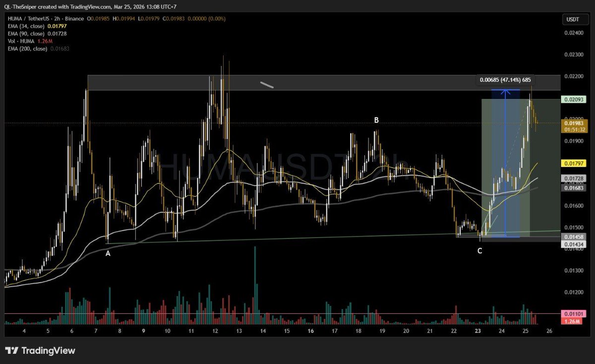This screenshot has width=595, height=364.
Task: Click date 16 on the time axis
Action: 310,330
